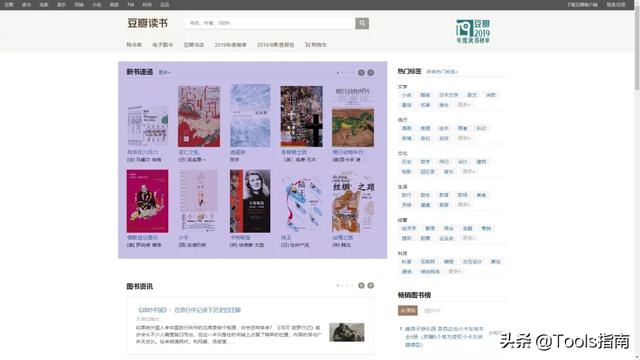This screenshot has height=360, width=640.
Task: Open the 2019书影音报告 navigation link
Action: (x=276, y=45)
